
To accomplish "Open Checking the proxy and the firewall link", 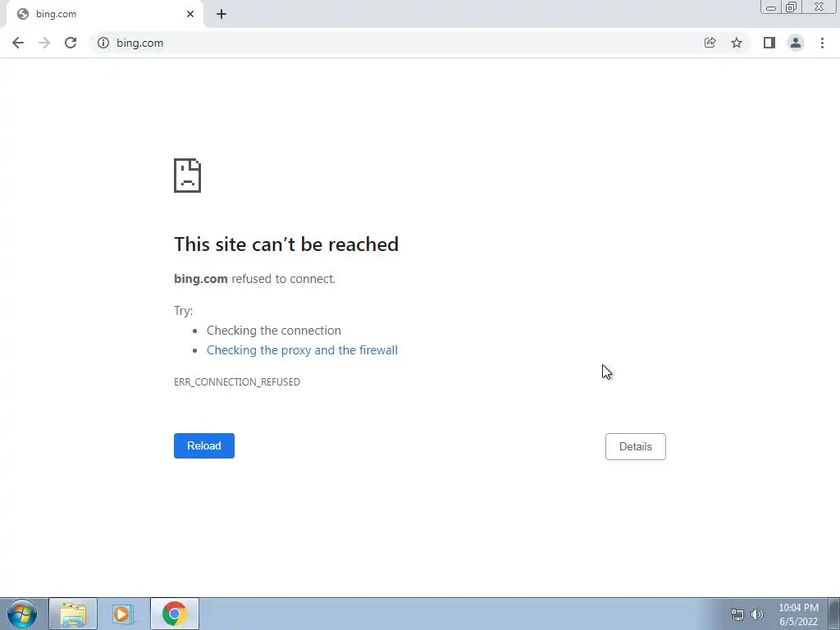I will tap(302, 349).
